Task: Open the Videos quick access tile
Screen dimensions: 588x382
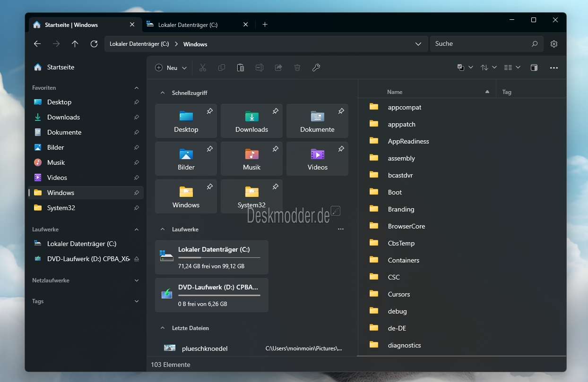Action: click(x=318, y=159)
